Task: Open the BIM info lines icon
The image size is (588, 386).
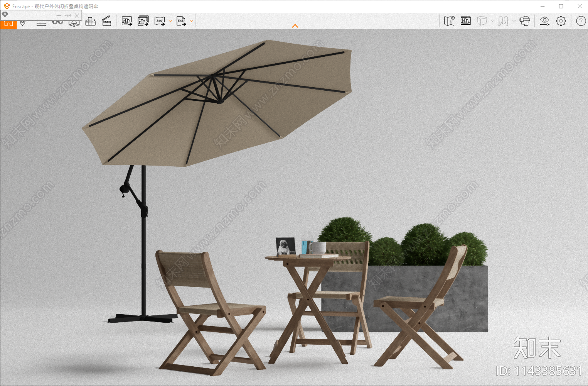Action: click(x=41, y=24)
